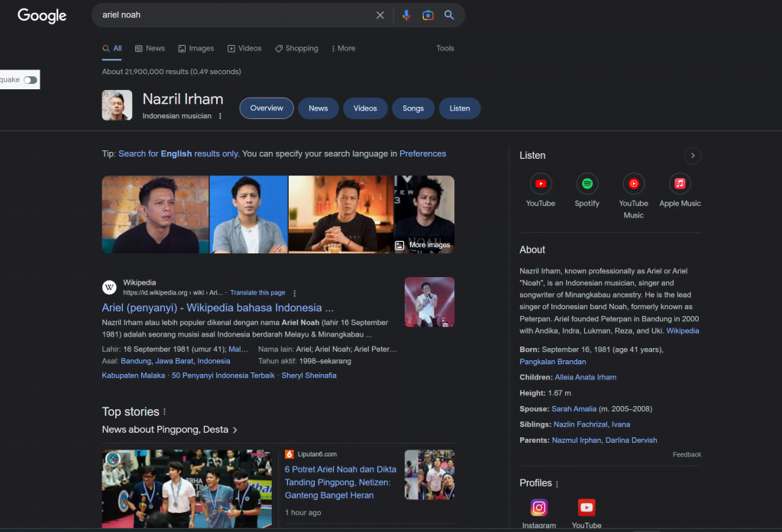The width and height of the screenshot is (782, 532).
Task: Open search Tools
Action: [445, 47]
